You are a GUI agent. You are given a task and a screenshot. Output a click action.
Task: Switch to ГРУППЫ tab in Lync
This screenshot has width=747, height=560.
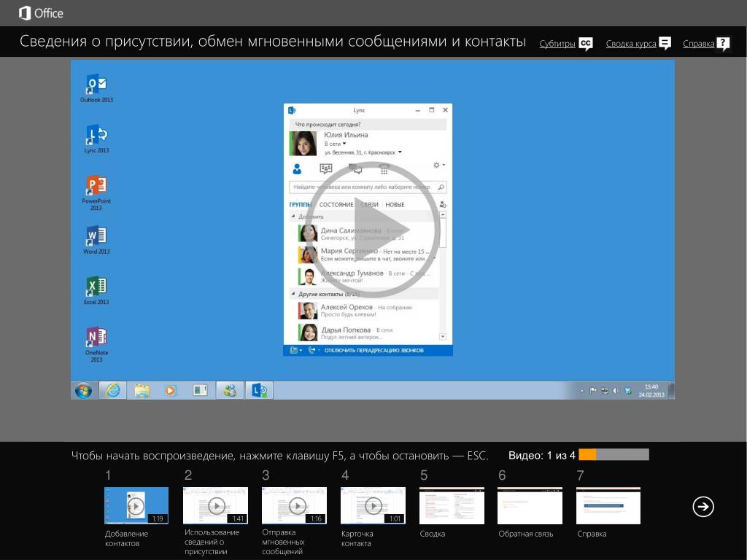tap(300, 205)
